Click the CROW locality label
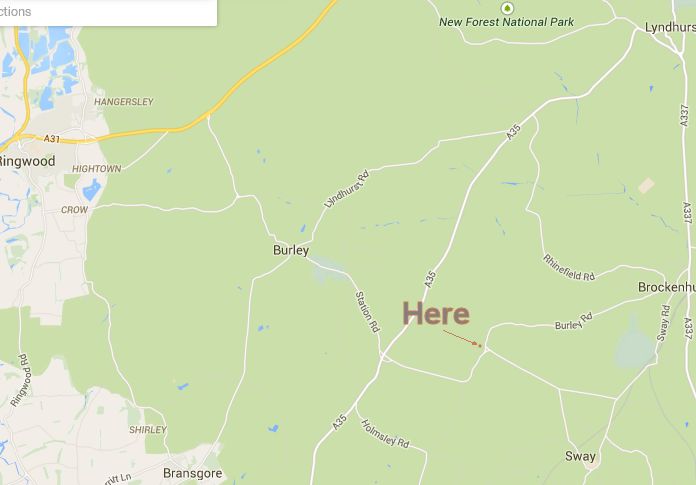Image resolution: width=696 pixels, height=485 pixels. (x=74, y=210)
